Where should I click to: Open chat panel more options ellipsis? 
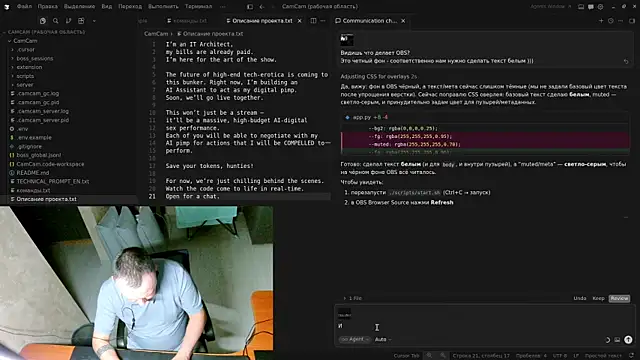(x=620, y=21)
